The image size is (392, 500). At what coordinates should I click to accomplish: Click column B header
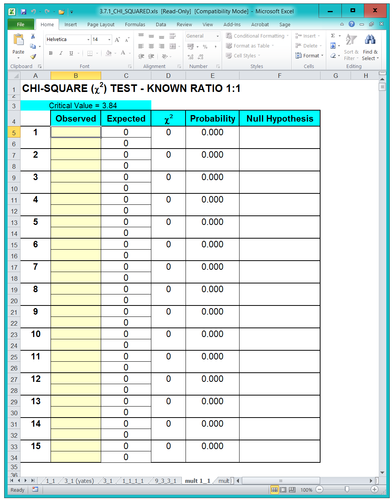(76, 76)
